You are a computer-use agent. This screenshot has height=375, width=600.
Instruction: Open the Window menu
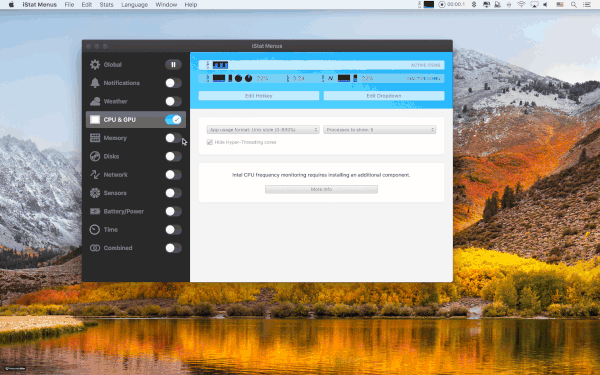click(x=166, y=5)
